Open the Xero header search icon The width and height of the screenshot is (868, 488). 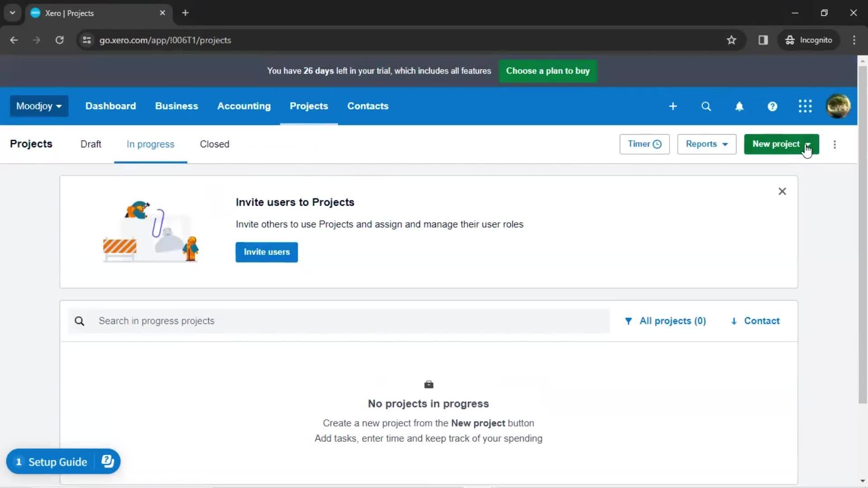coord(706,106)
